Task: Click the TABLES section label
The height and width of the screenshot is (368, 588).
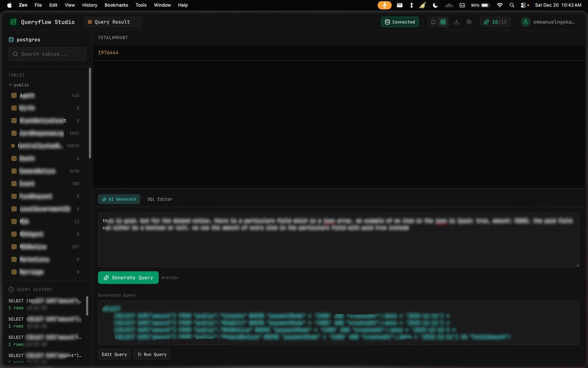Action: coord(16,75)
